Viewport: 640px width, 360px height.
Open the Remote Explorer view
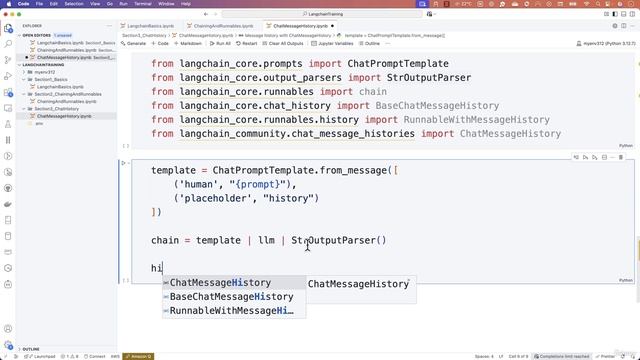pyautogui.click(x=8, y=108)
